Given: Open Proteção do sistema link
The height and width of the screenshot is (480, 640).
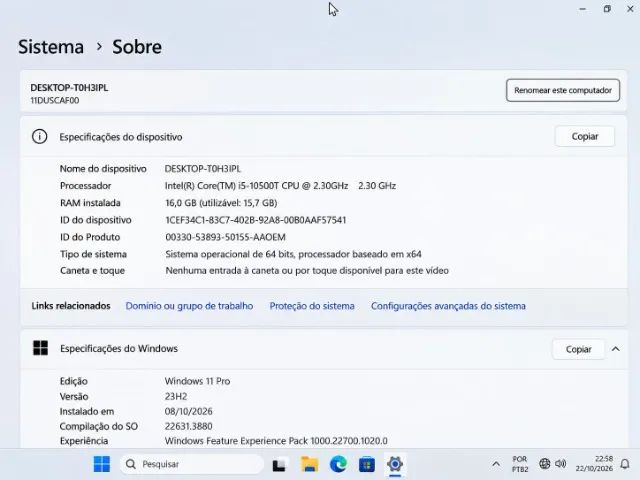Looking at the screenshot, I should click(x=312, y=306).
